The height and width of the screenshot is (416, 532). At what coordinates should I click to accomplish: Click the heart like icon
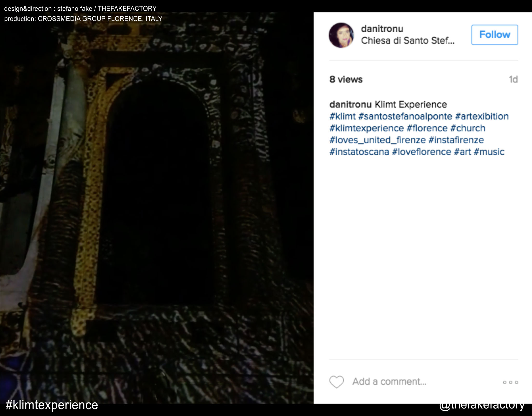coord(336,382)
